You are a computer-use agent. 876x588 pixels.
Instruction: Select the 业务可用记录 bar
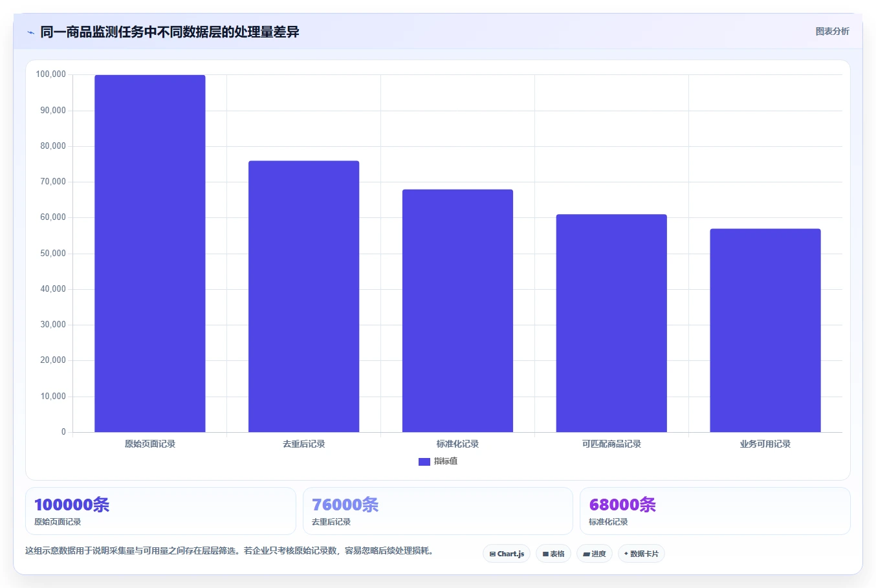765,331
